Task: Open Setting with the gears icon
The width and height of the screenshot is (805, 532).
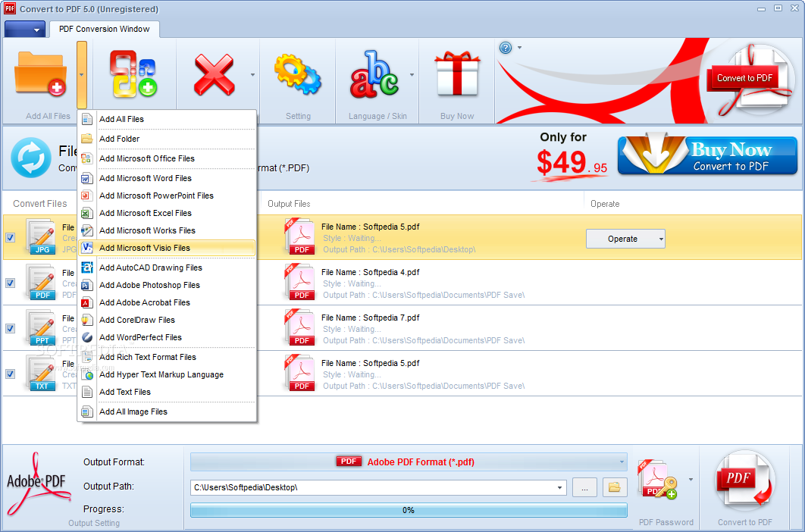Action: (x=298, y=75)
